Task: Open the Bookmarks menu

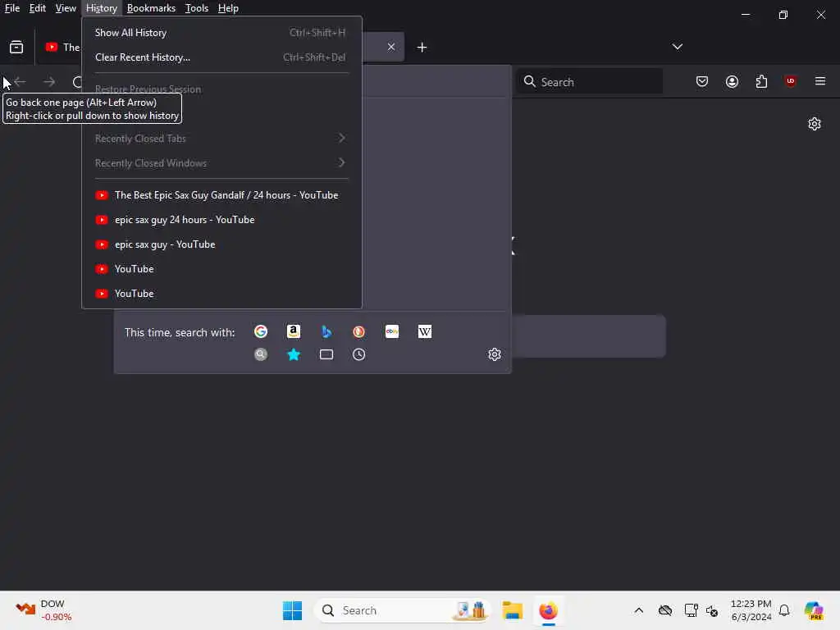Action: pos(151,8)
